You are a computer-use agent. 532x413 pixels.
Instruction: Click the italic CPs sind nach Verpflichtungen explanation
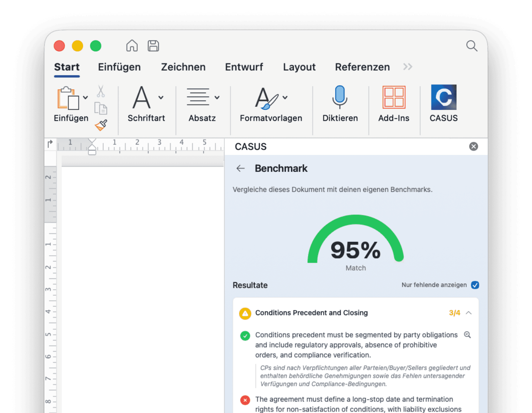(365, 376)
